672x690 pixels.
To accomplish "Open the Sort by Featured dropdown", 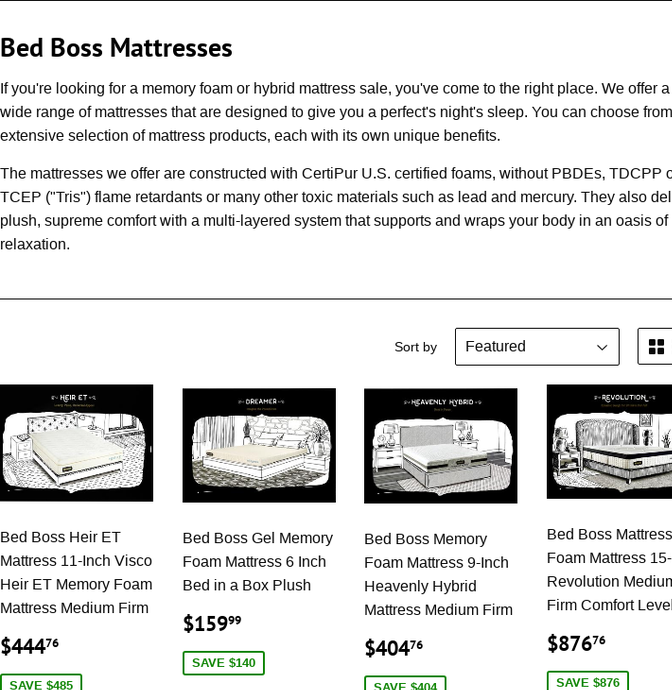I will 537,347.
